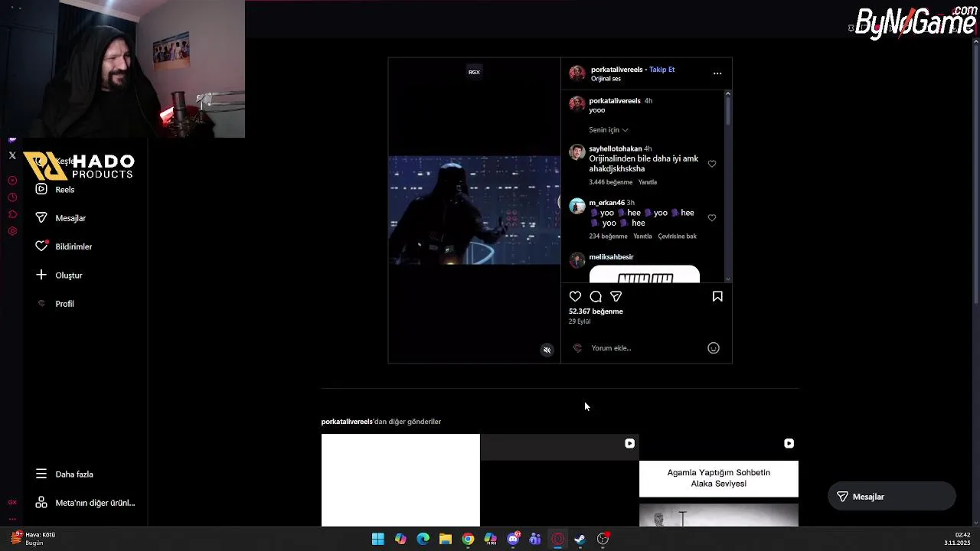980x551 pixels.
Task: Reply to m_erkan46's comment with Yanıtla
Action: (642, 236)
